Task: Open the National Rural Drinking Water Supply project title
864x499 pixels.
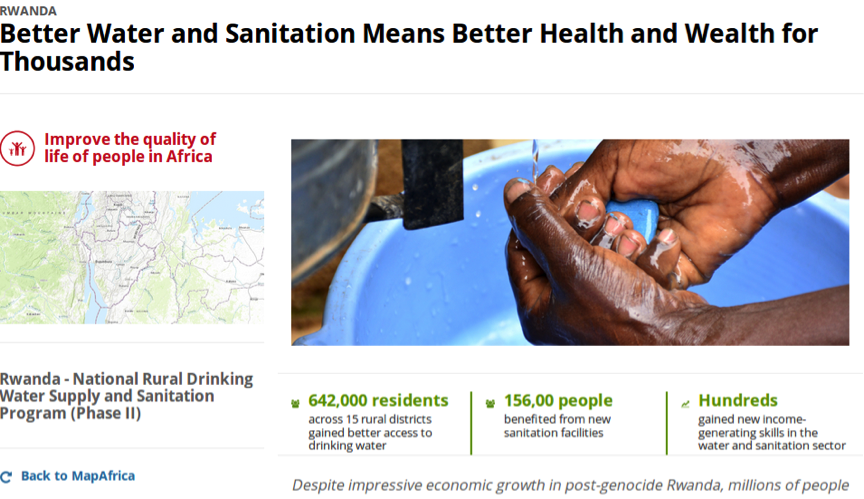Action: tap(126, 396)
